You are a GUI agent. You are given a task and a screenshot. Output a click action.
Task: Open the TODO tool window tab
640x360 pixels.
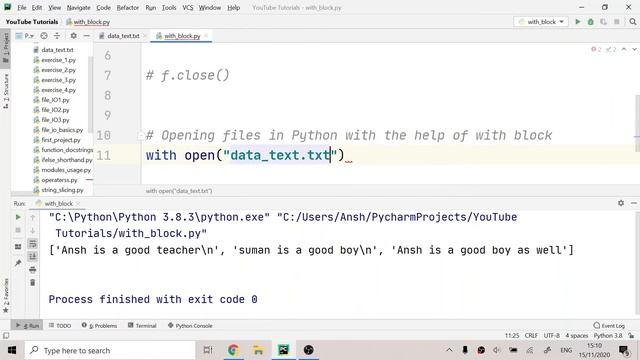click(x=60, y=326)
